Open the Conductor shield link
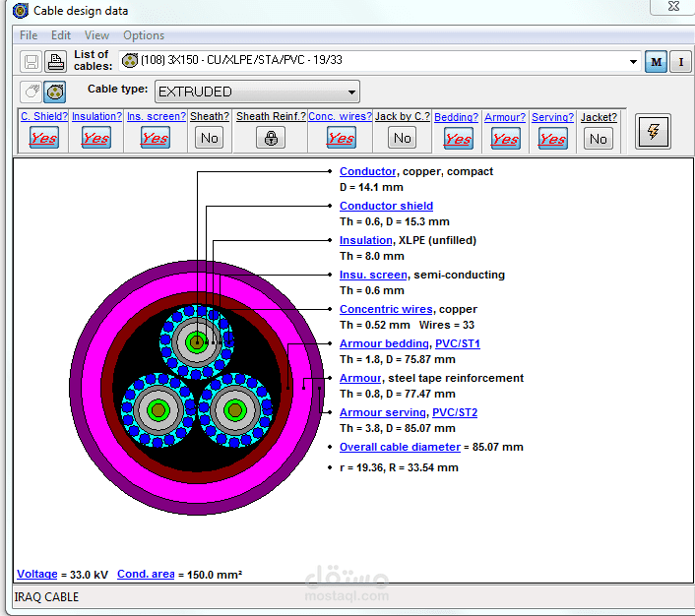The height and width of the screenshot is (616, 695). pyautogui.click(x=386, y=206)
